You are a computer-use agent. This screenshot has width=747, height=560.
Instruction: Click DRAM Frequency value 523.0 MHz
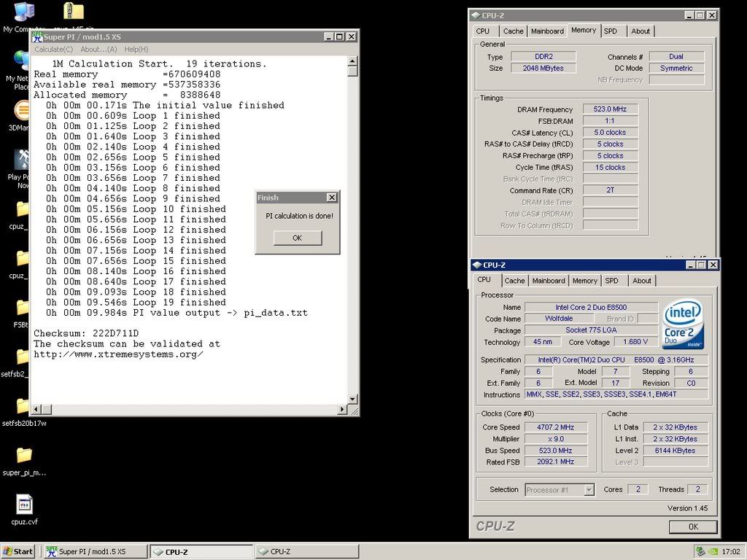(610, 109)
